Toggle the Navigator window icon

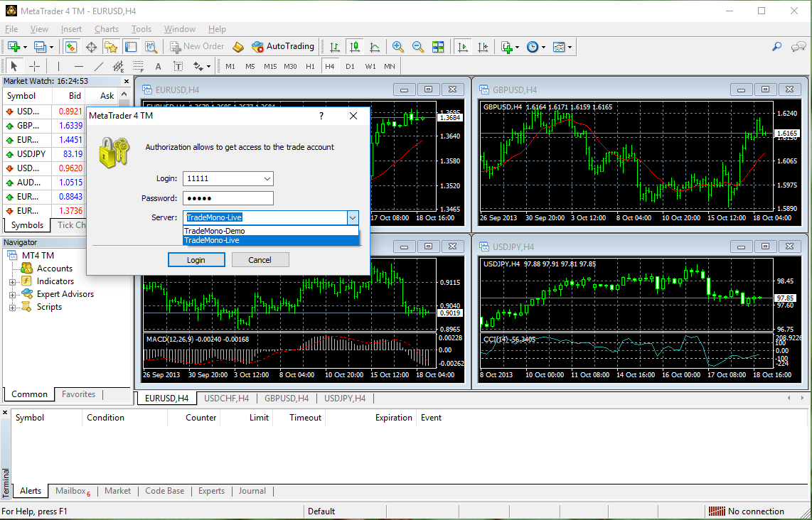pyautogui.click(x=111, y=47)
